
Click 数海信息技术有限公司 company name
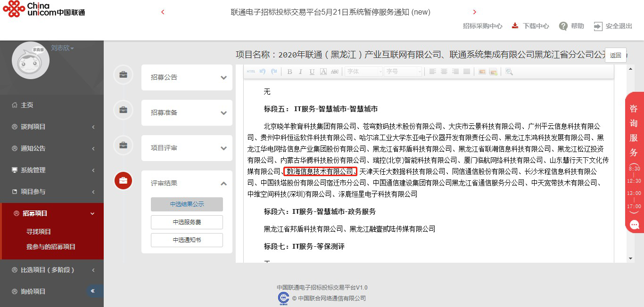pyautogui.click(x=320, y=171)
